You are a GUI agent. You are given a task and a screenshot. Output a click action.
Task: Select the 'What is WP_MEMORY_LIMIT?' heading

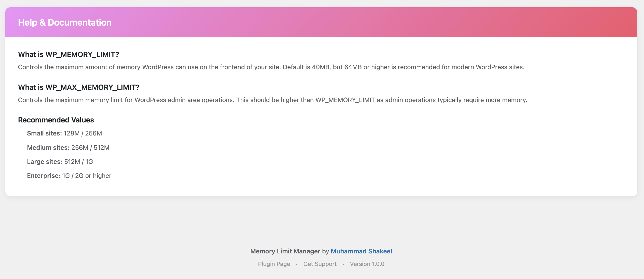click(69, 54)
